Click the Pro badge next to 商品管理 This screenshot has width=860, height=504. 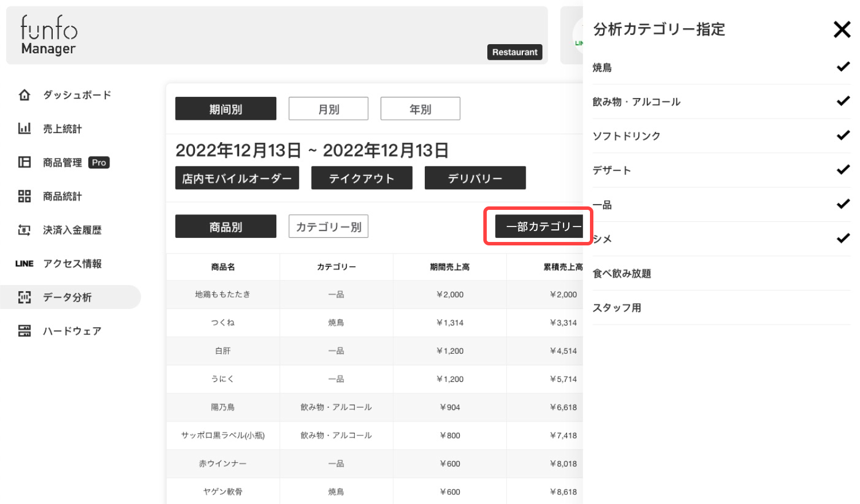tap(99, 163)
